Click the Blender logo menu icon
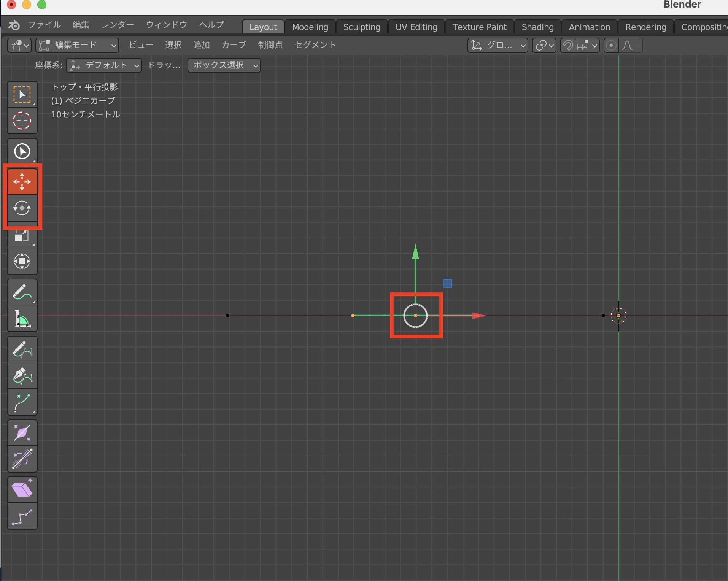728x581 pixels. [14, 25]
